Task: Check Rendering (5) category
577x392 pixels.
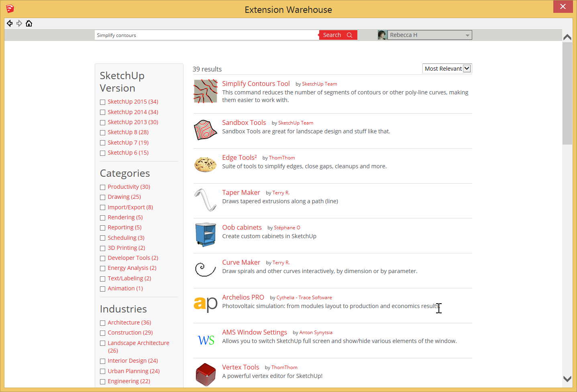Action: point(103,218)
